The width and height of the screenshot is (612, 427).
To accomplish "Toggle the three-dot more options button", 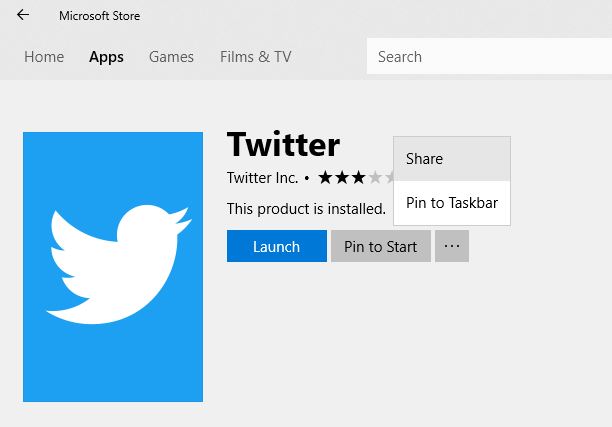I will click(x=452, y=246).
